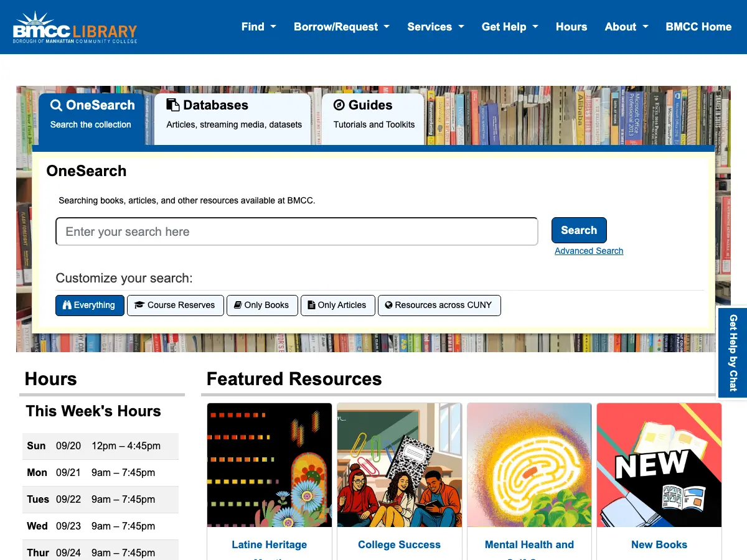Switch to the Guides tab
747x560 pixels.
373,119
